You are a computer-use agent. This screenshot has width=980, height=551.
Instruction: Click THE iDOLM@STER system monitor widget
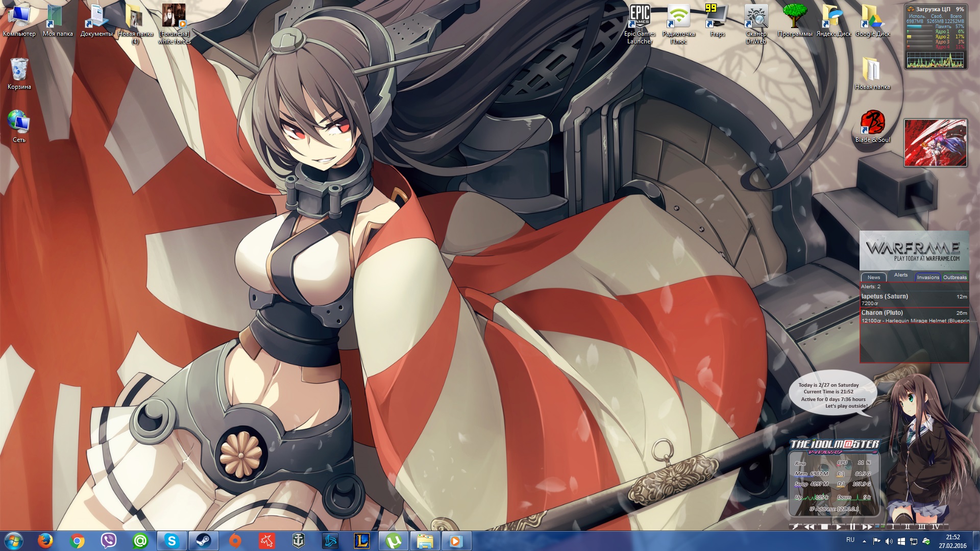point(834,478)
